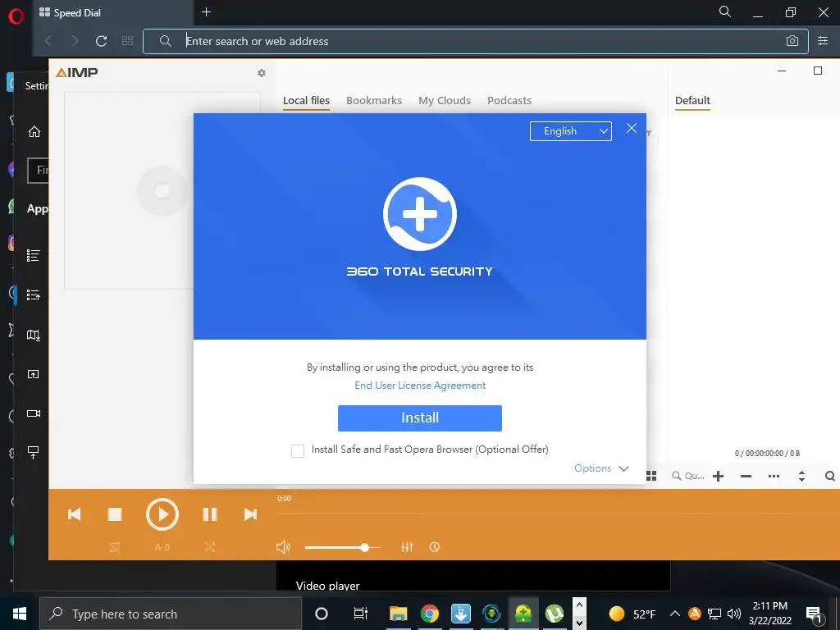Stop playback in AIMP

pyautogui.click(x=115, y=514)
